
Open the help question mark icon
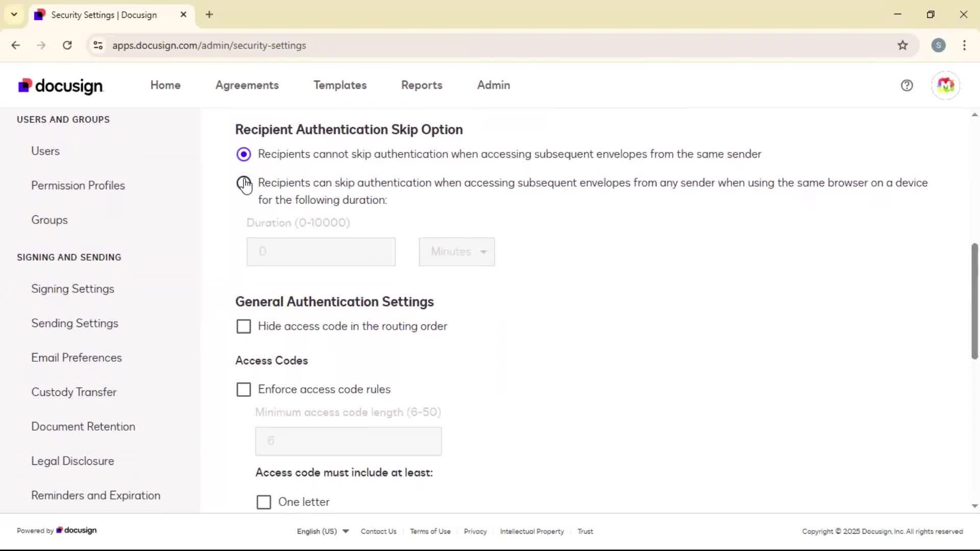(906, 85)
